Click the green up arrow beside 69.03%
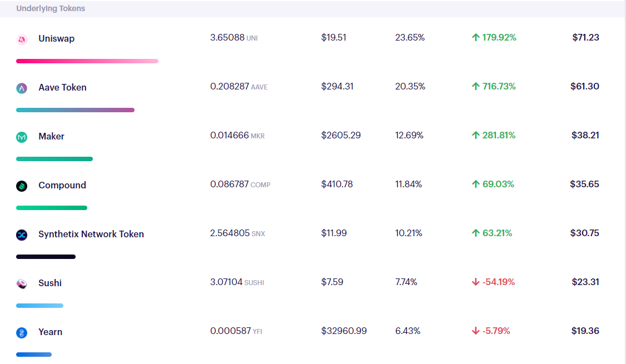This screenshot has width=626, height=364. (x=475, y=184)
